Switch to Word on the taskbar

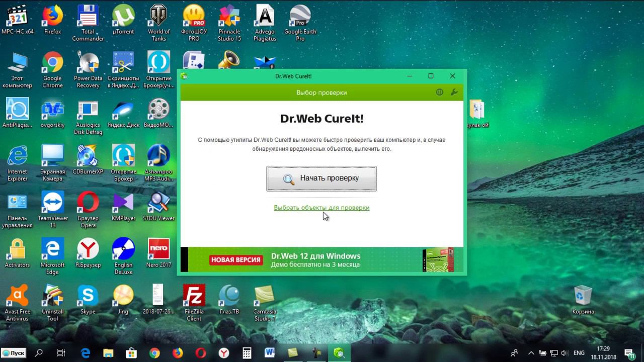click(270, 353)
